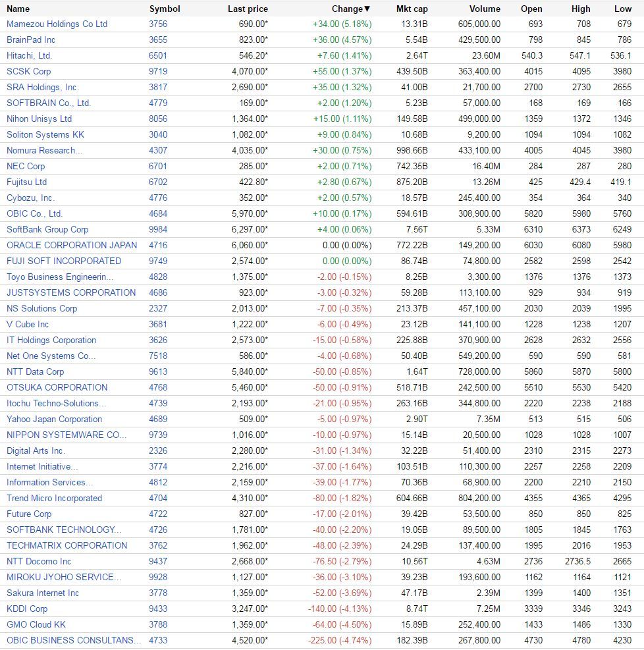Open SOFTBANK TECHNOLOGY link
Screen dimensions: 644x650
coord(64,529)
